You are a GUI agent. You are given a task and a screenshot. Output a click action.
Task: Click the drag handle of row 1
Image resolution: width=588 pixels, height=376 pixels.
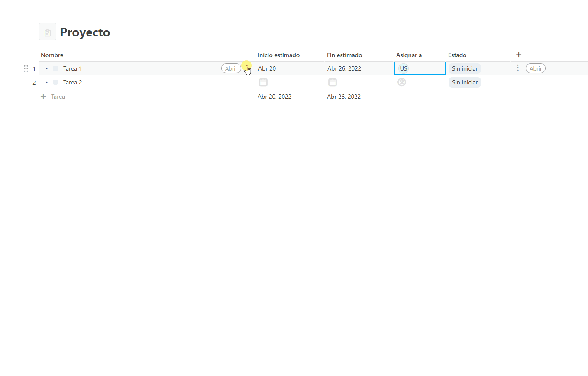[x=26, y=68]
